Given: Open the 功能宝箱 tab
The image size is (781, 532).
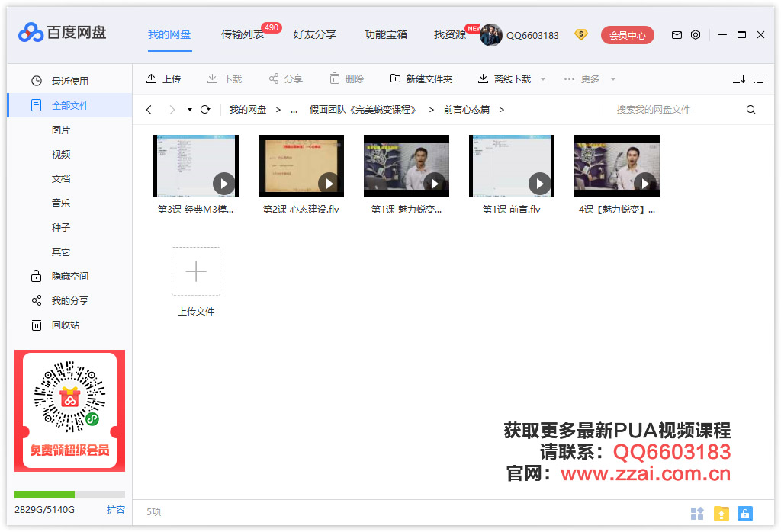Looking at the screenshot, I should 386,34.
